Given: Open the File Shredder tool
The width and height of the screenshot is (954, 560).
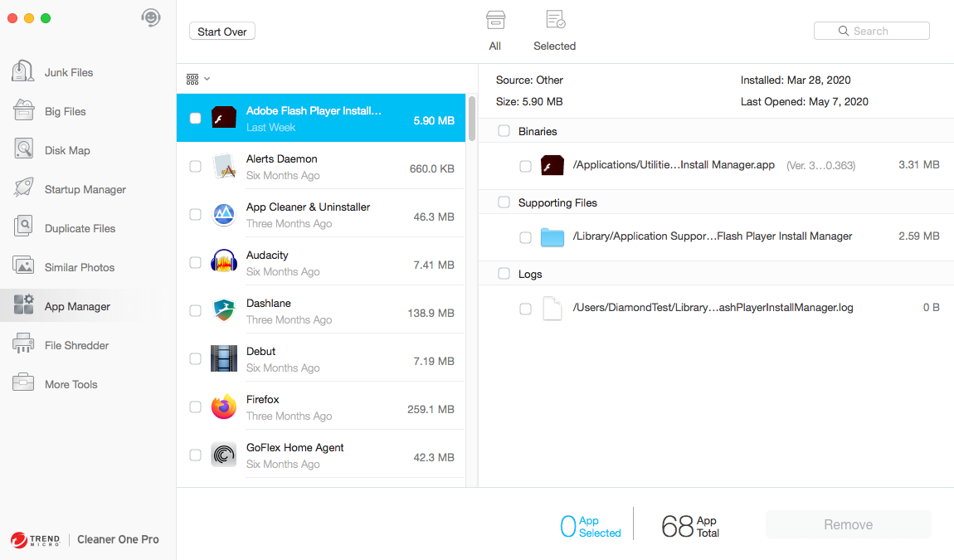Looking at the screenshot, I should (x=23, y=345).
